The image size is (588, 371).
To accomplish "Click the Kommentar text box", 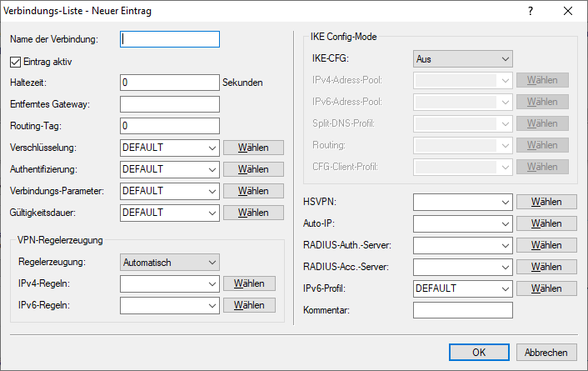I will pyautogui.click(x=462, y=310).
